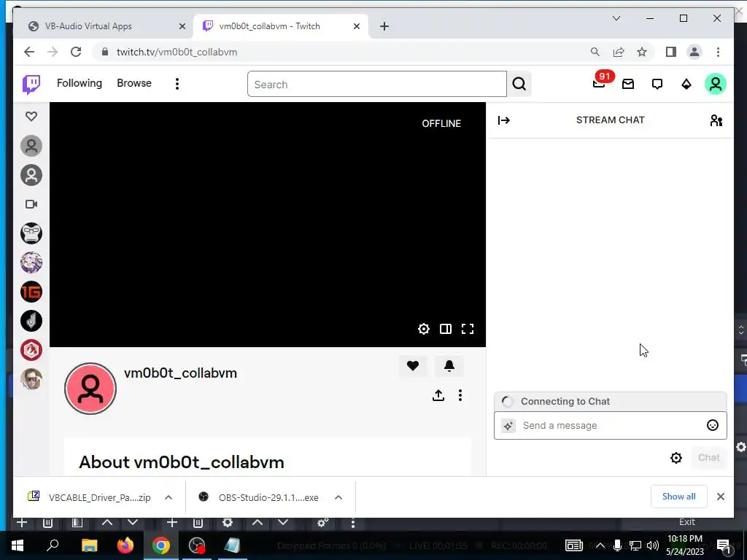
Task: Open the gorilla avatar channel in sidebar
Action: tap(31, 233)
